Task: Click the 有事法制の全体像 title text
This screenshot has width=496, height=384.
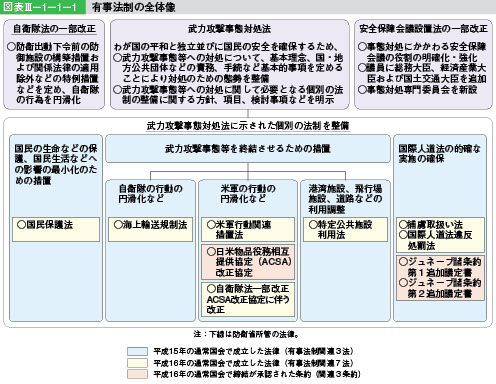Action: click(134, 7)
